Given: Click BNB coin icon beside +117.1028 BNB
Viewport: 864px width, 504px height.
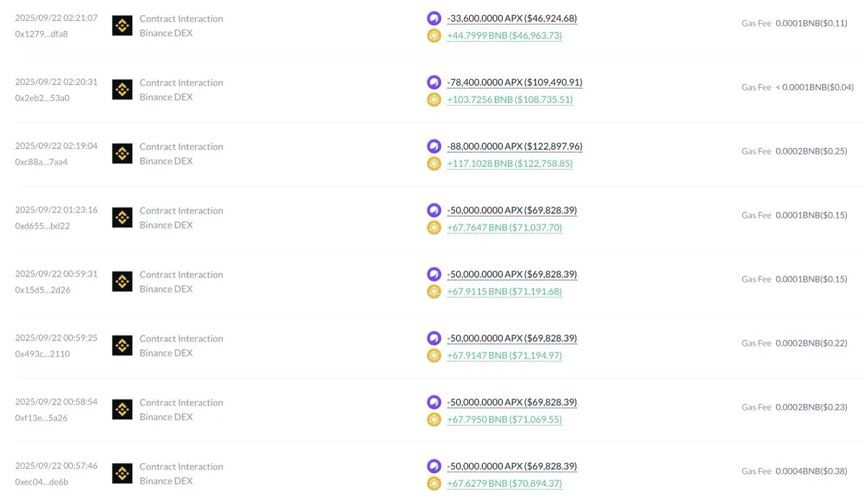Looking at the screenshot, I should pyautogui.click(x=434, y=163).
